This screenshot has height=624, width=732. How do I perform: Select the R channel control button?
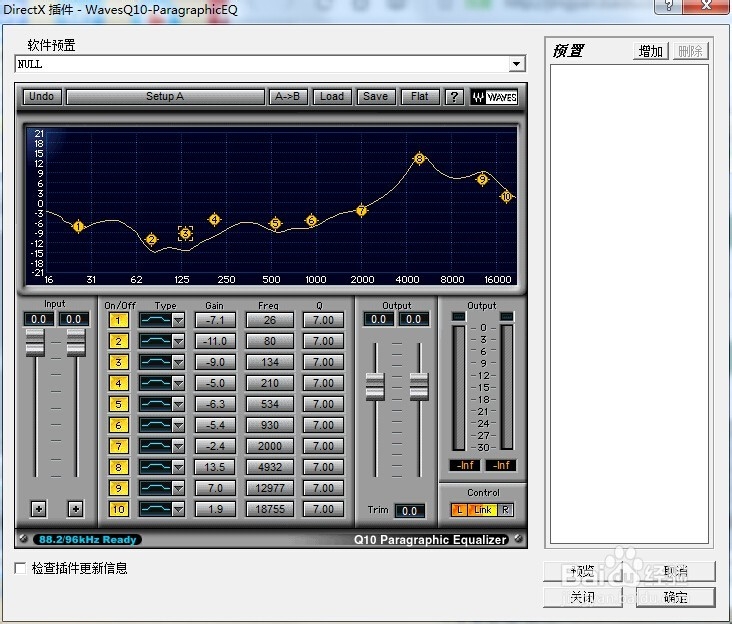point(506,510)
